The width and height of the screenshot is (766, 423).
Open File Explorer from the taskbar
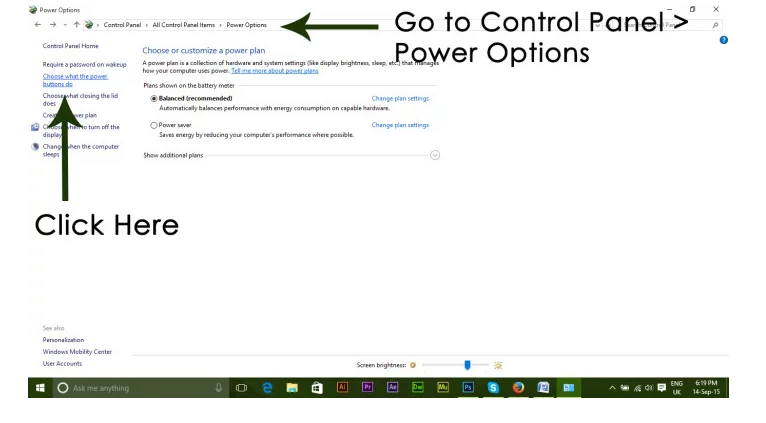point(292,388)
